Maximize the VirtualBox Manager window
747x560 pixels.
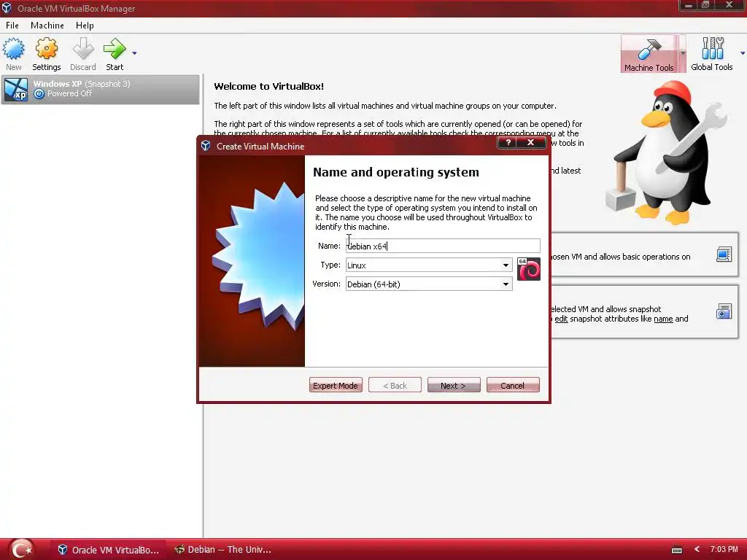pyautogui.click(x=705, y=5)
